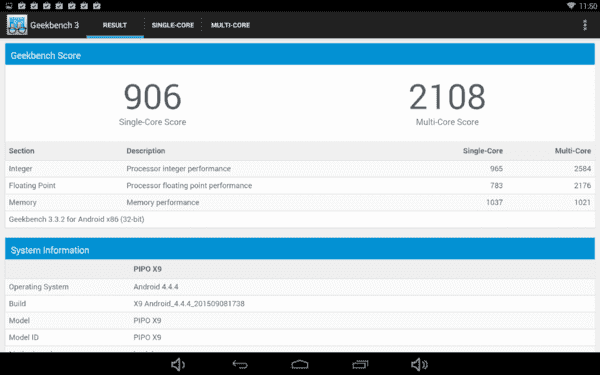This screenshot has height=375, width=600.
Task: Tap the X9 Android_4.4.4_201509081738 build value
Action: tap(189, 303)
